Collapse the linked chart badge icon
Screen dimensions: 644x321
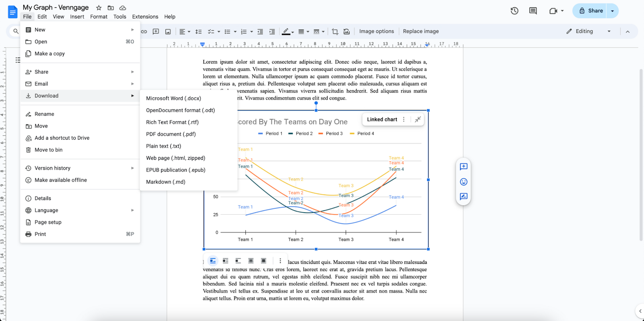pos(418,119)
